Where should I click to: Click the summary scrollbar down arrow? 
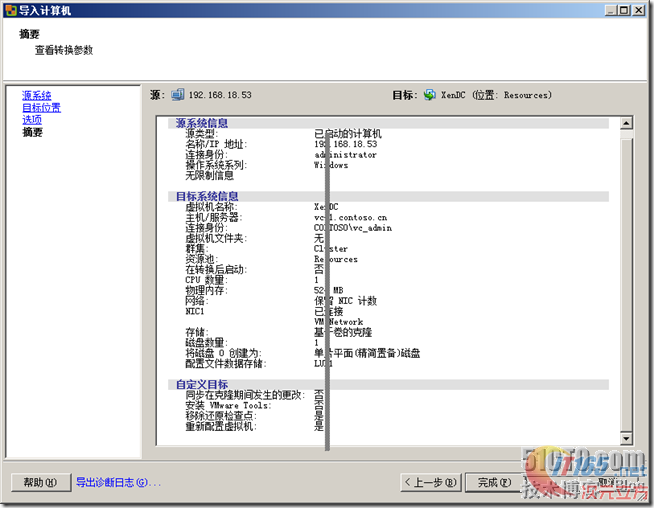click(626, 438)
